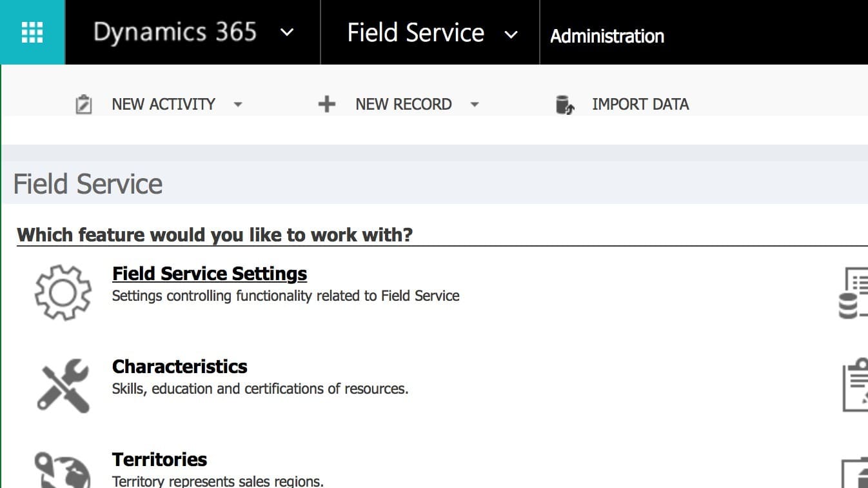Click the New Activity clipboard icon
The width and height of the screenshot is (868, 488).
point(84,105)
